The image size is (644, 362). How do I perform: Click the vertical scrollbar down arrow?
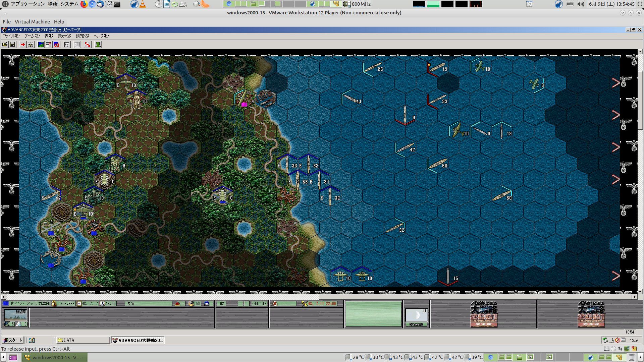point(640,292)
